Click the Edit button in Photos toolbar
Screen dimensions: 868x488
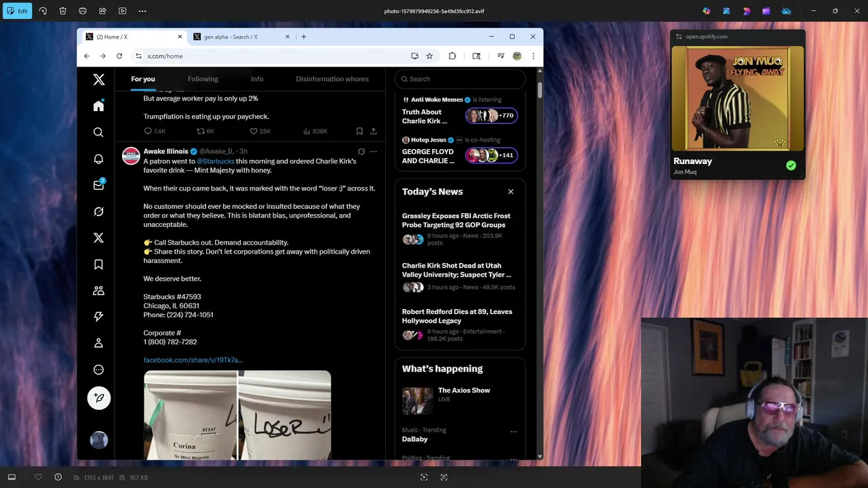[17, 11]
